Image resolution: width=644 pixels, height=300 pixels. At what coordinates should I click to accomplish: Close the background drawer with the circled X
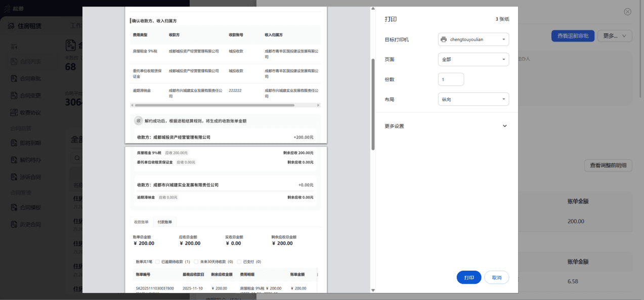[x=627, y=12]
